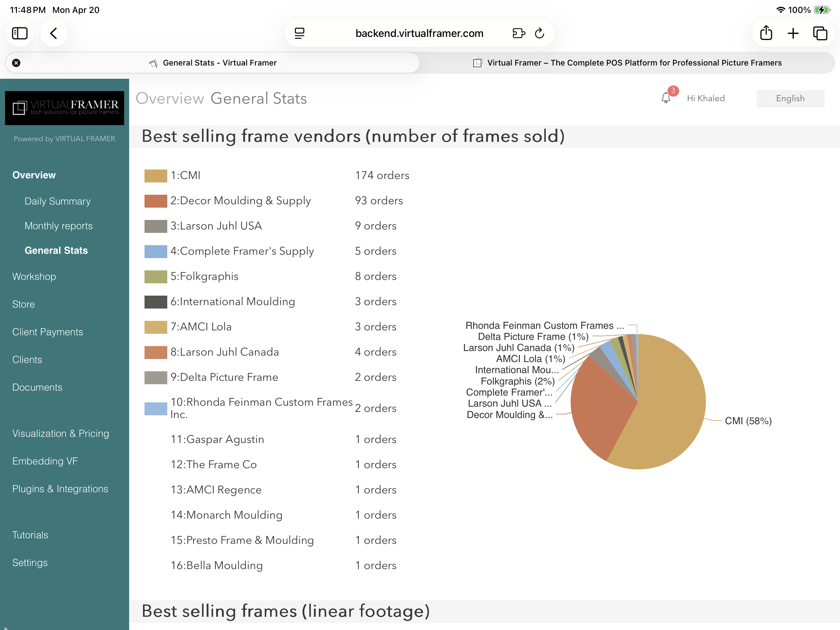Switch to General Stats - Virtual Framer tab
This screenshot has width=840, height=630.
pos(212,63)
